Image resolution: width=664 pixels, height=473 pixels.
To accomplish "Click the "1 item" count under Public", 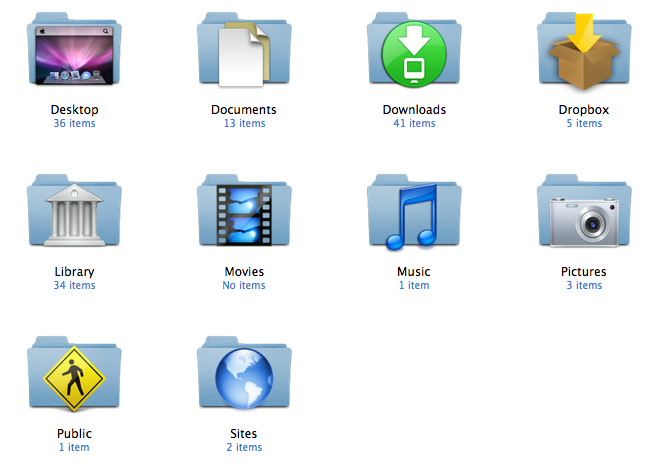I will pyautogui.click(x=74, y=447).
